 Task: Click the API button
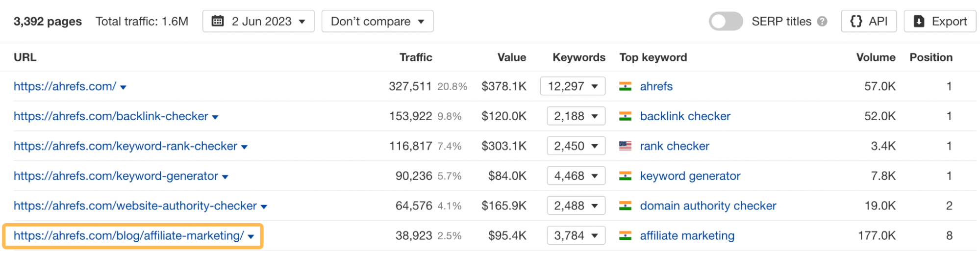click(x=868, y=22)
